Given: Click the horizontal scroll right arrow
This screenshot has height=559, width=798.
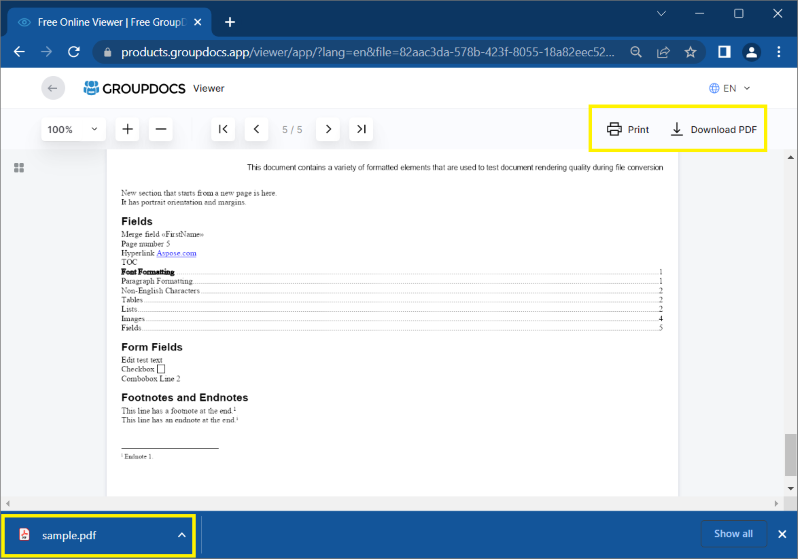Looking at the screenshot, I should tap(776, 504).
